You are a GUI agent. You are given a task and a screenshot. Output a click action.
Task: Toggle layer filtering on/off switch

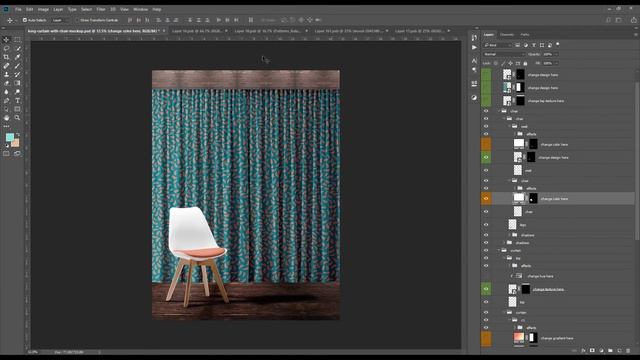pyautogui.click(x=558, y=44)
